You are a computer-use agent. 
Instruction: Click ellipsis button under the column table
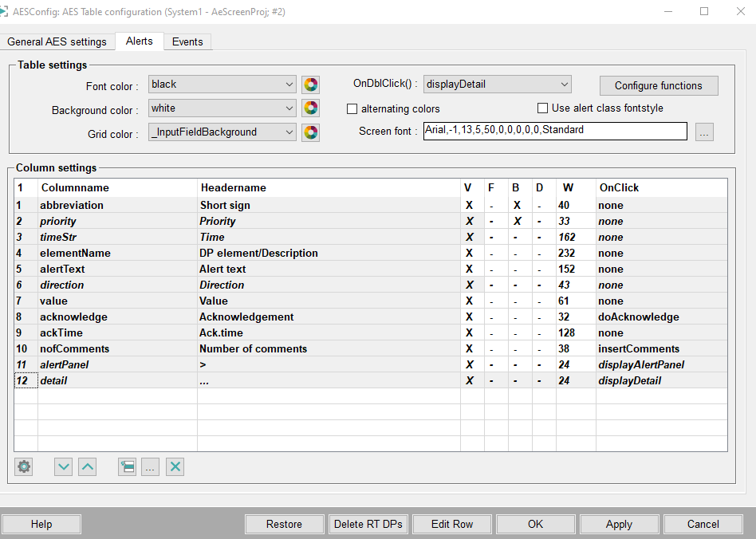click(150, 467)
